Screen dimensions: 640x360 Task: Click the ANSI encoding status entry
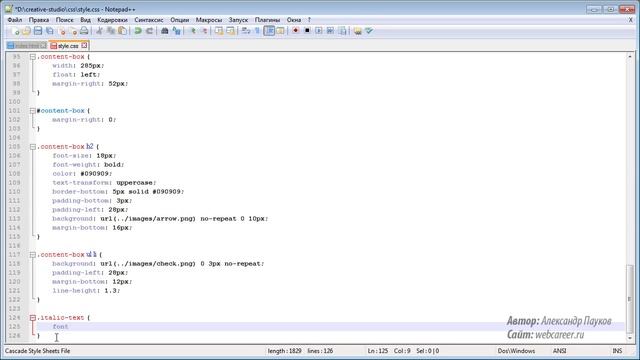tap(560, 351)
